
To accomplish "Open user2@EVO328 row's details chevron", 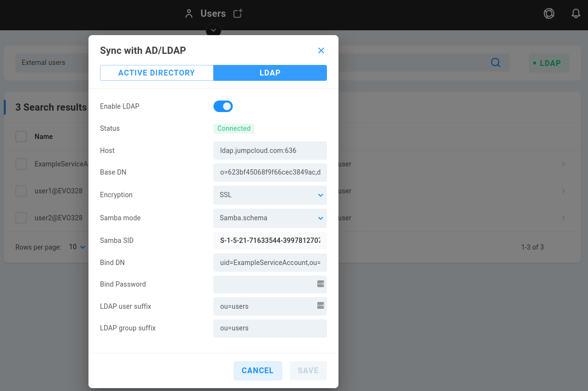I will point(563,218).
